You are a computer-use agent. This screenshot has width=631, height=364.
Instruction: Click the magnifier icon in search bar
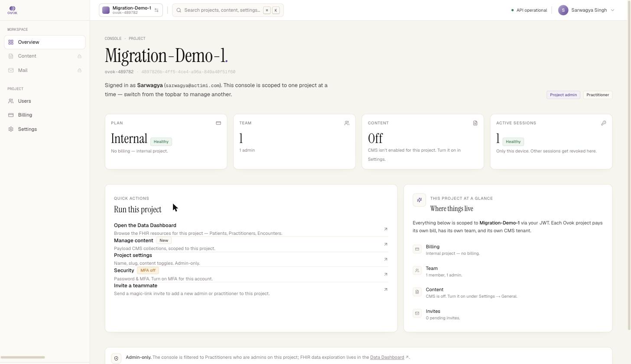pos(179,10)
